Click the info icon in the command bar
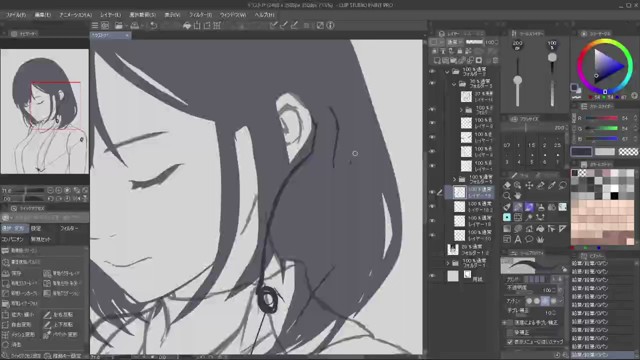The width and height of the screenshot is (640, 360). tap(330, 25)
